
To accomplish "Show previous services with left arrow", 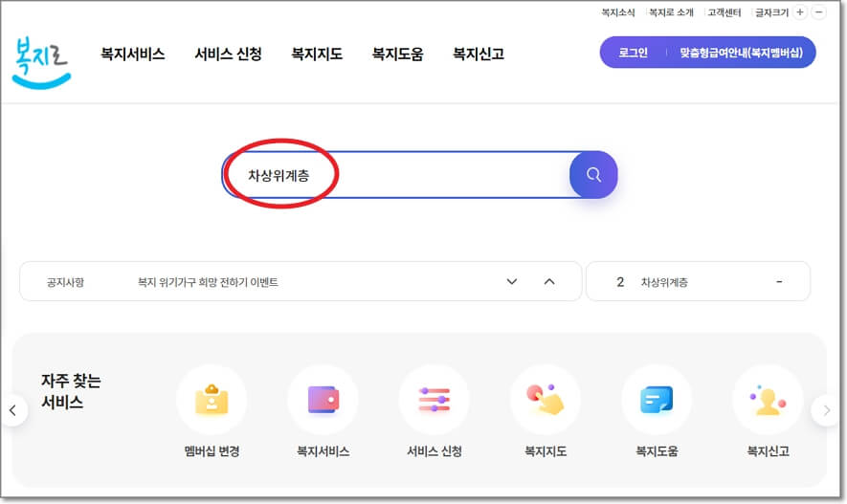I will [x=13, y=410].
